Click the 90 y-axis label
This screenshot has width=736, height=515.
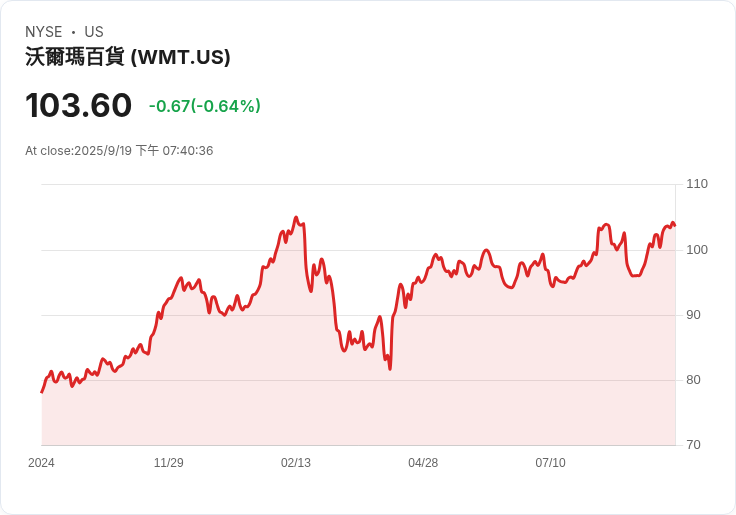point(694,315)
